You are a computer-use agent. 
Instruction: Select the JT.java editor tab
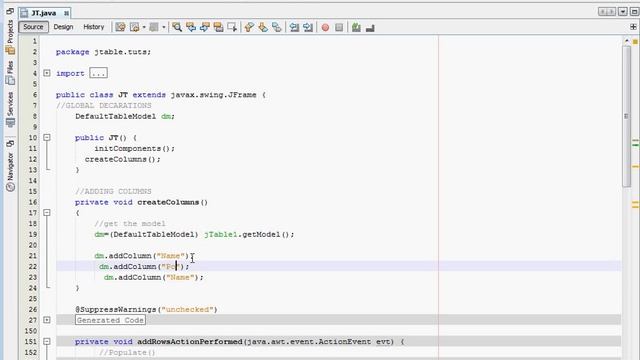coord(44,13)
